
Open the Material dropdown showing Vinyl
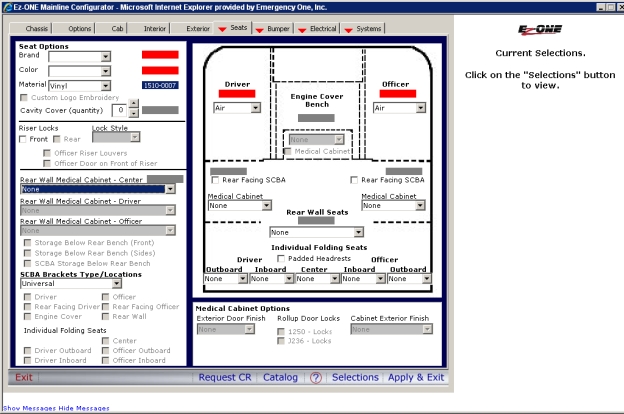(80, 86)
